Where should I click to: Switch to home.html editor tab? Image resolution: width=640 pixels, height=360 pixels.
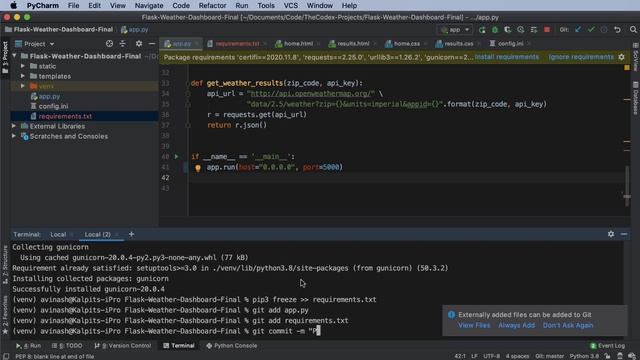[298, 44]
